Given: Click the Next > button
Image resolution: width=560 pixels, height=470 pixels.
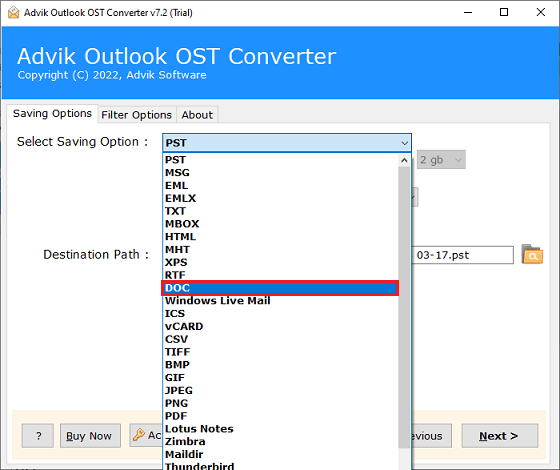Looking at the screenshot, I should click(500, 436).
